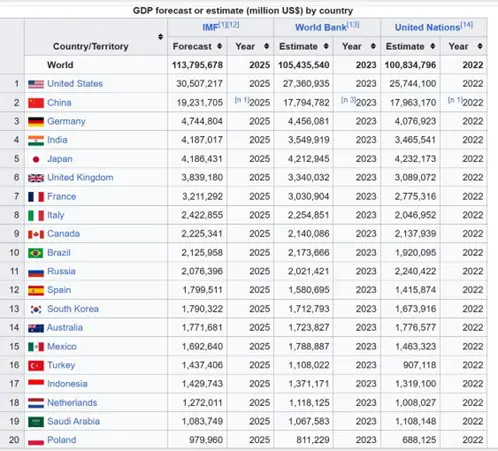Open the Italy country link
Viewport: 498px width, 451px height.
click(56, 215)
